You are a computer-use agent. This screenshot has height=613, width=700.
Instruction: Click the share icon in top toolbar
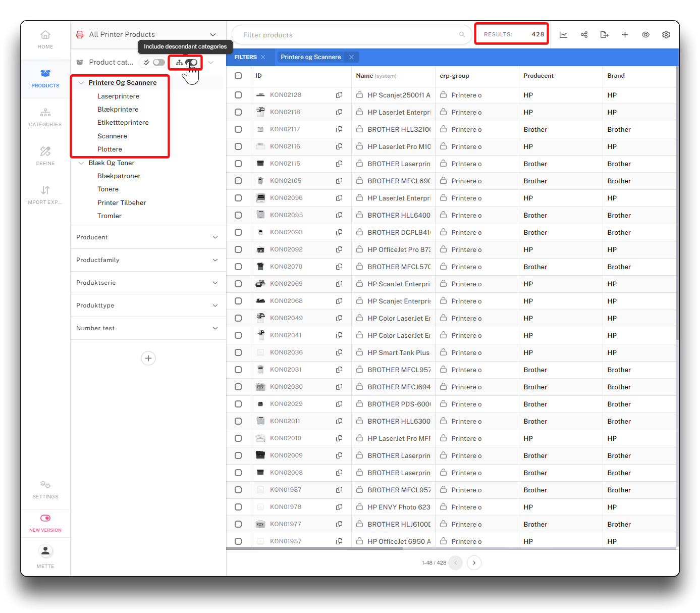click(x=584, y=35)
